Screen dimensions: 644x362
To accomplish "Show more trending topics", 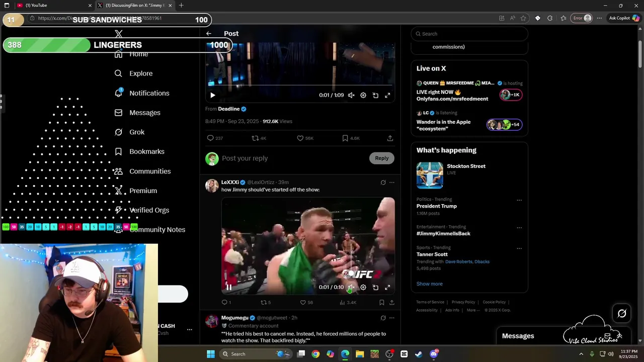I will coord(429,284).
